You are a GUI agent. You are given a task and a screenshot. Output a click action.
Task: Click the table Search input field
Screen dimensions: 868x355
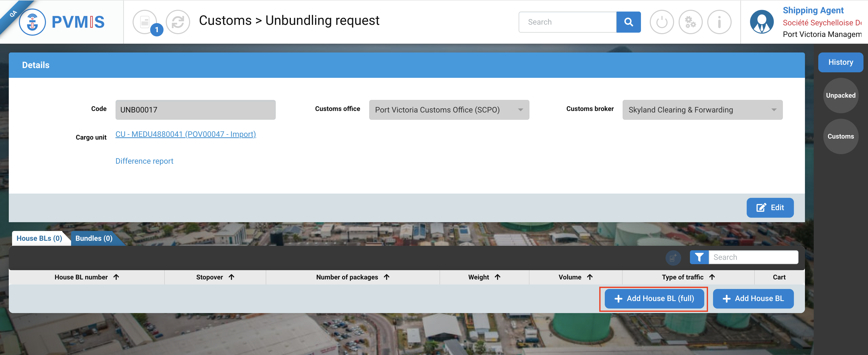click(753, 257)
